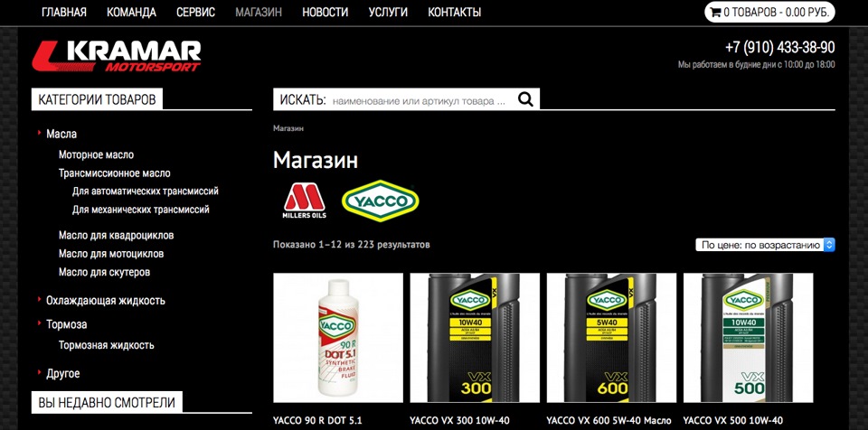The image size is (868, 430).
Task: Open the Контакты menu item
Action: pos(454,12)
